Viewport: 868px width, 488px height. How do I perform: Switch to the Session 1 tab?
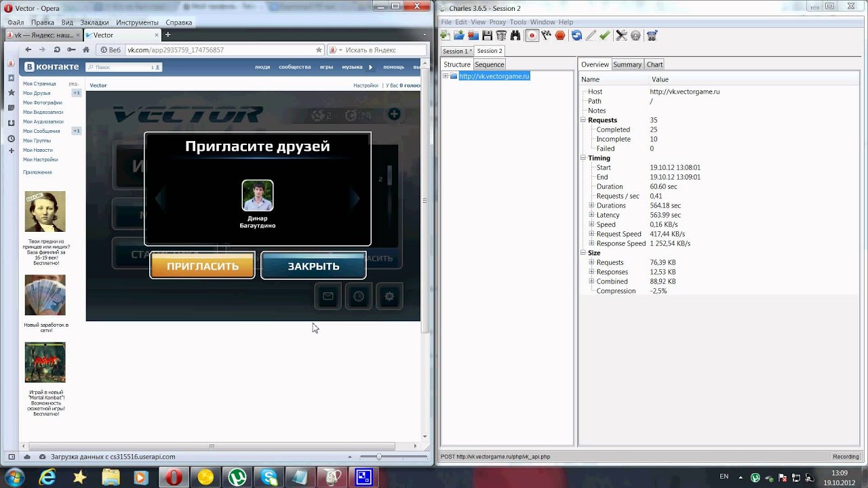click(457, 51)
